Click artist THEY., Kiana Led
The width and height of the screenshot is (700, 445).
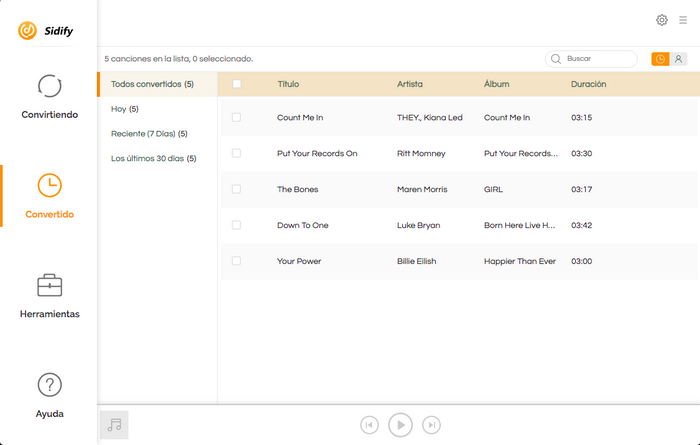pos(429,118)
